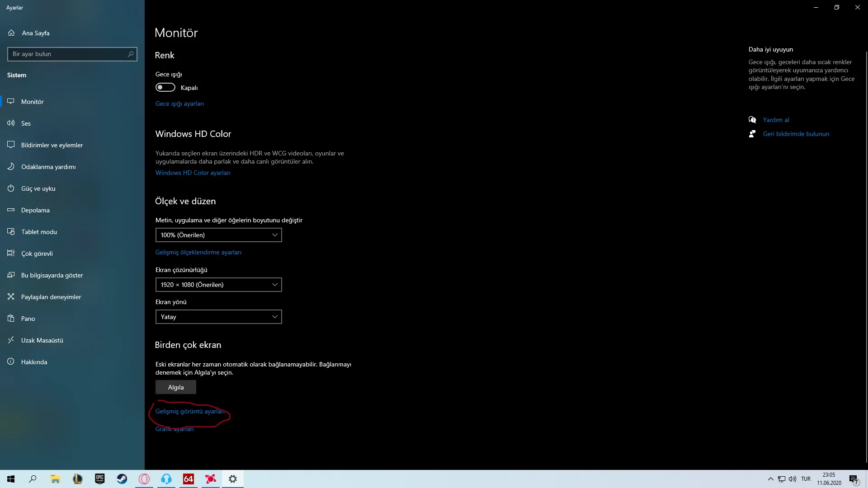Click the Bir ayar bulun search box
Viewport: 868px width, 488px height.
(72, 54)
